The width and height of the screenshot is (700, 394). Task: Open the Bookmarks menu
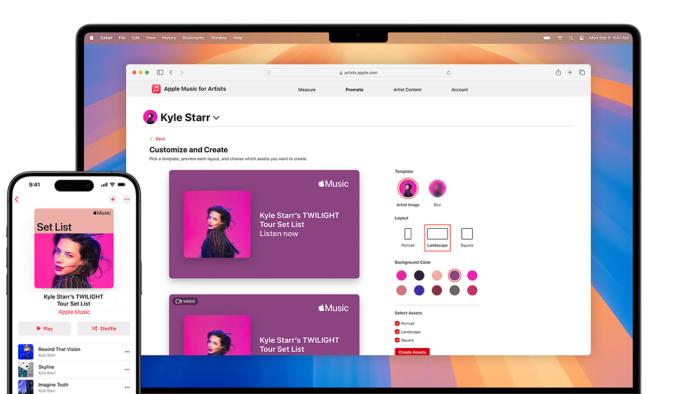pyautogui.click(x=193, y=38)
